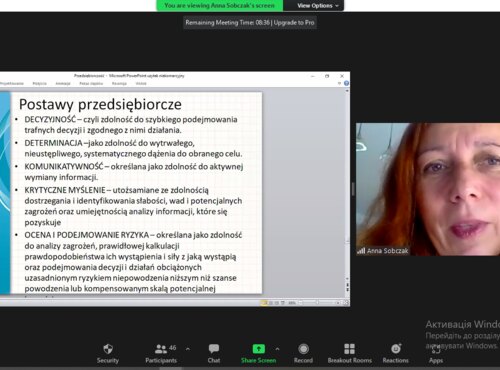Open the Participants panel
Image resolution: width=500 pixels, height=370 pixels.
(161, 354)
